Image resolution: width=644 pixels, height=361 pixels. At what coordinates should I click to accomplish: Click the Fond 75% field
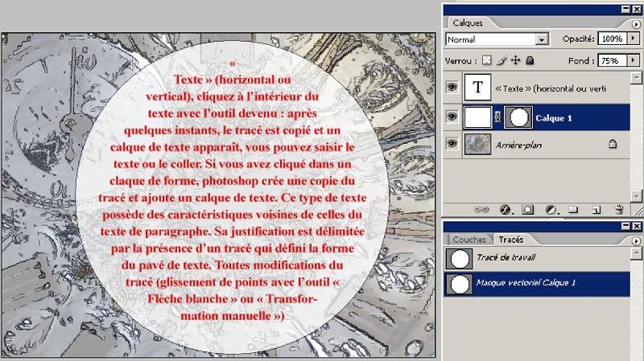click(x=613, y=60)
